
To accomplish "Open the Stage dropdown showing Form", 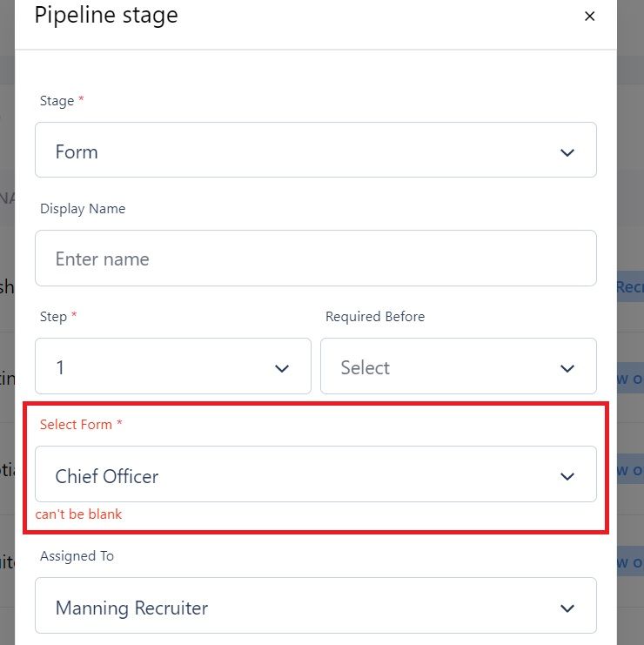I will coord(315,150).
